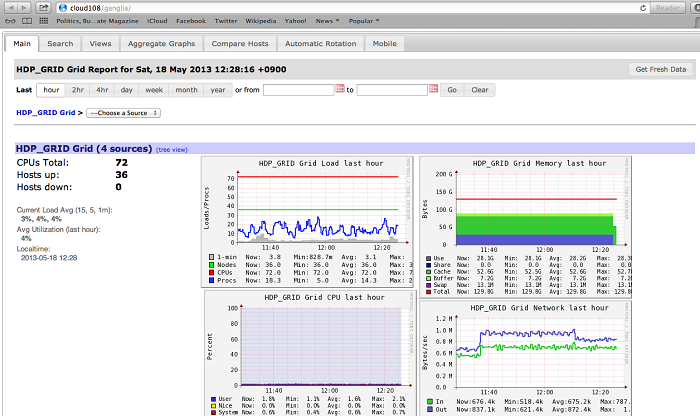Click the blue 'Out' network legend swatch

point(430,409)
